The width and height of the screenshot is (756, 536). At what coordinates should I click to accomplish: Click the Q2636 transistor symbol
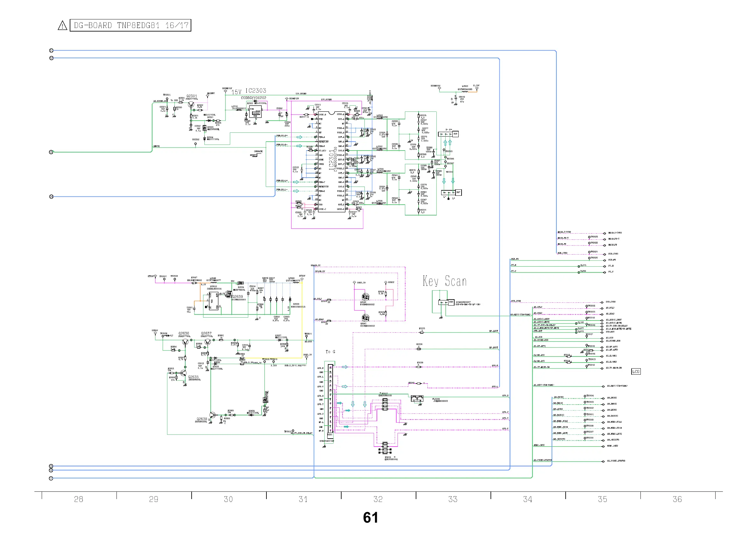(185, 342)
